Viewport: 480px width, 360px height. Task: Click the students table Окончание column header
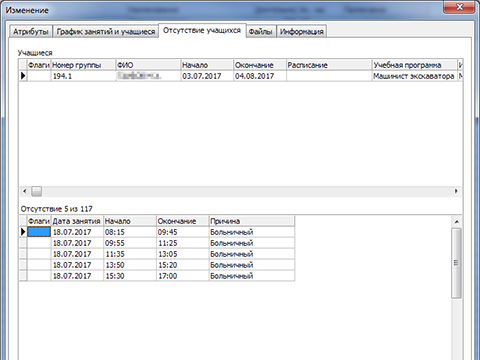click(x=260, y=65)
